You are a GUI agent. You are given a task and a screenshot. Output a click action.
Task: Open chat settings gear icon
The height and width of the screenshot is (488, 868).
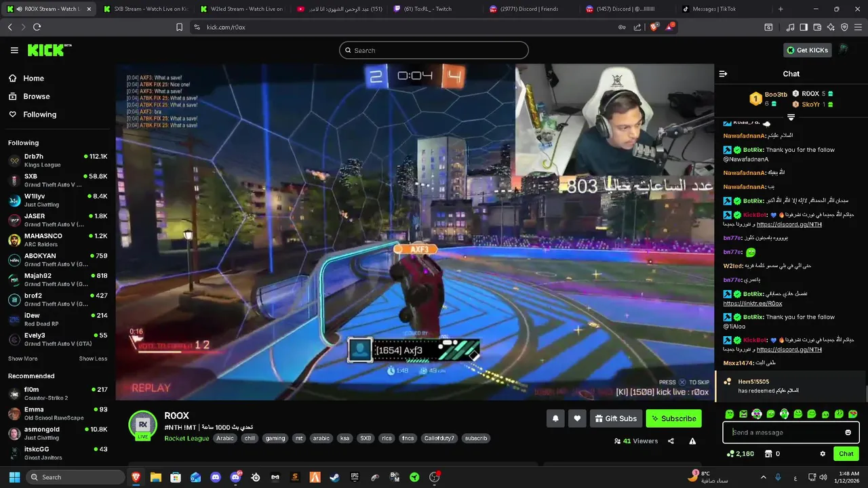tap(823, 453)
